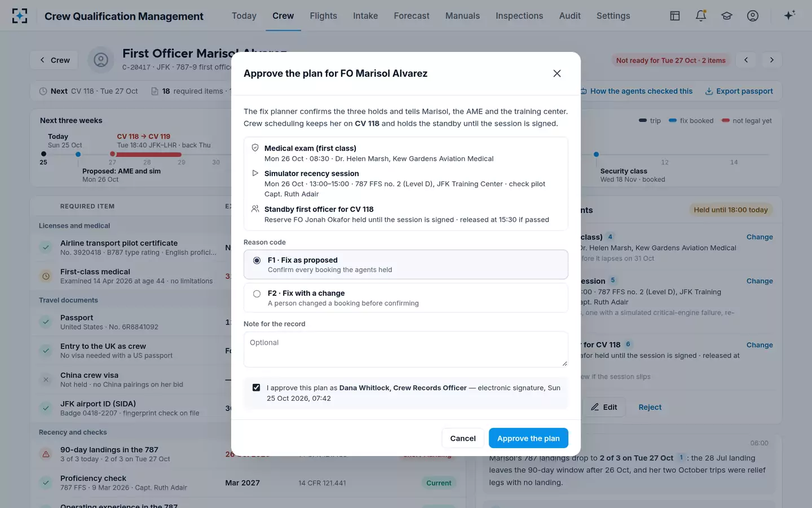This screenshot has width=812, height=508.
Task: Click the China crew visa X status icon
Action: point(46,379)
